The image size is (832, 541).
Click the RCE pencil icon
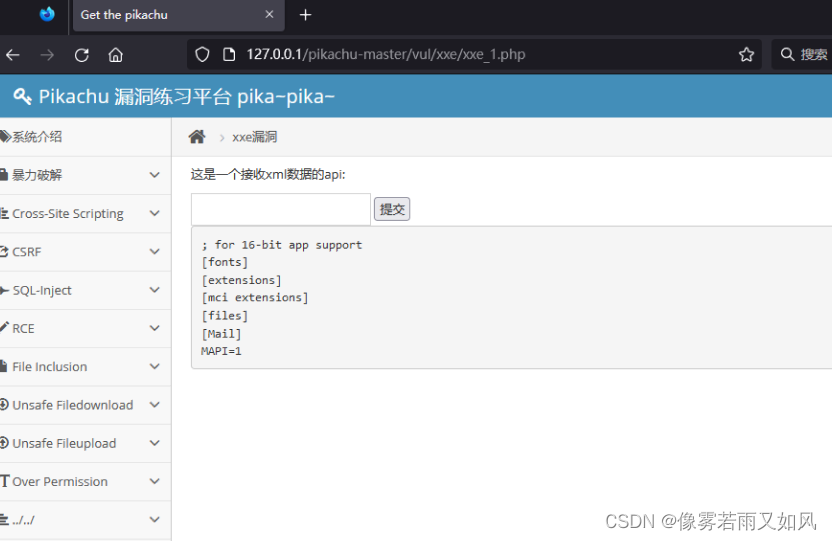(x=5, y=327)
